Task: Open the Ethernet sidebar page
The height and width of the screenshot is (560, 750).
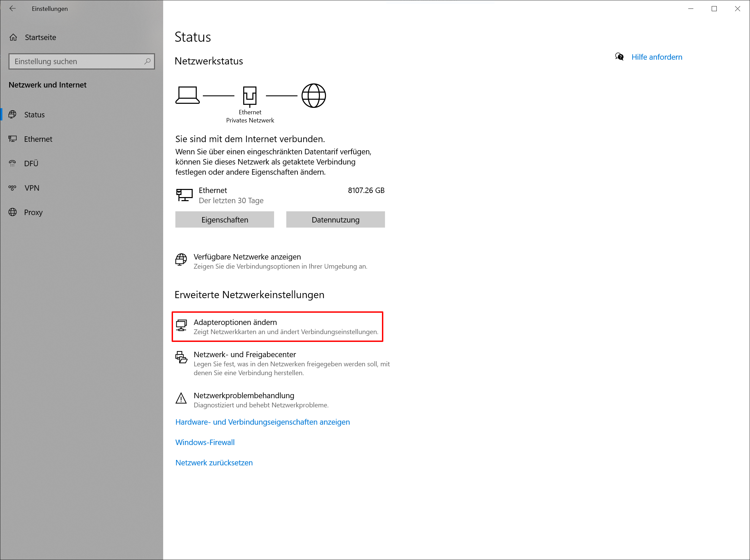Action: [x=38, y=139]
